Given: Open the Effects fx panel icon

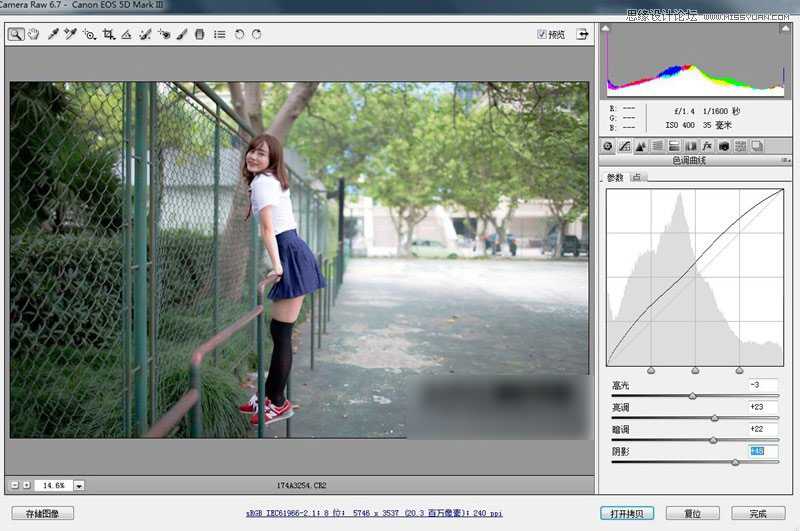Looking at the screenshot, I should pyautogui.click(x=707, y=146).
